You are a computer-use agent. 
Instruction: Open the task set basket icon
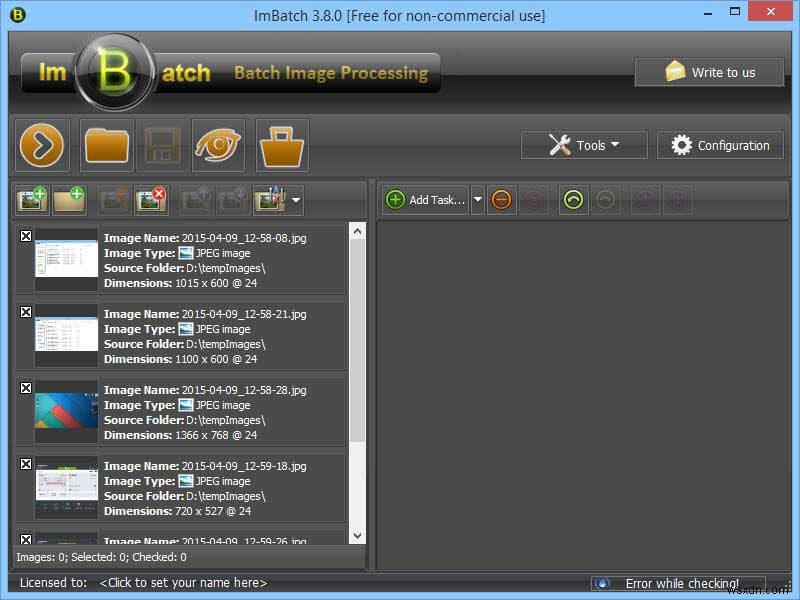[280, 145]
